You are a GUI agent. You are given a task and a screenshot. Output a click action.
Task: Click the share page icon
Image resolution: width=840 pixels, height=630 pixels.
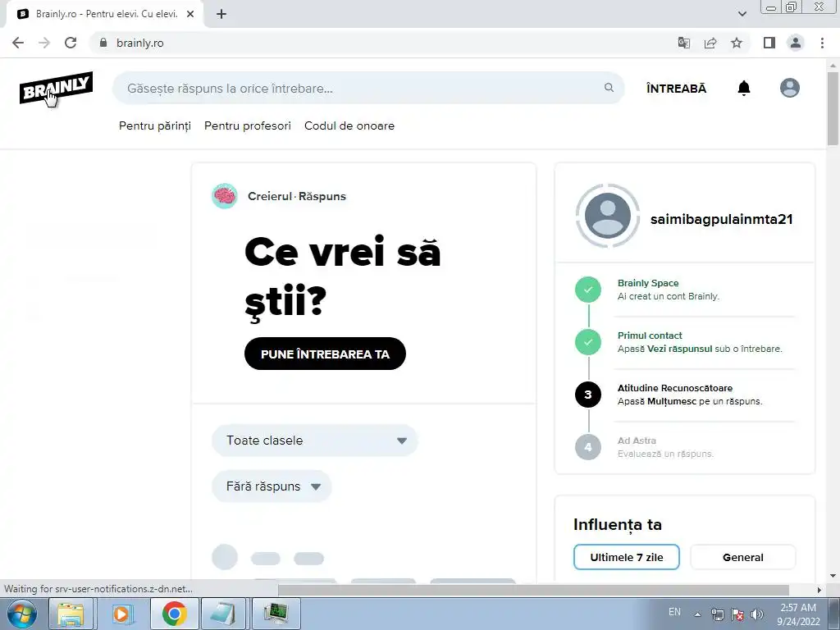(x=710, y=43)
